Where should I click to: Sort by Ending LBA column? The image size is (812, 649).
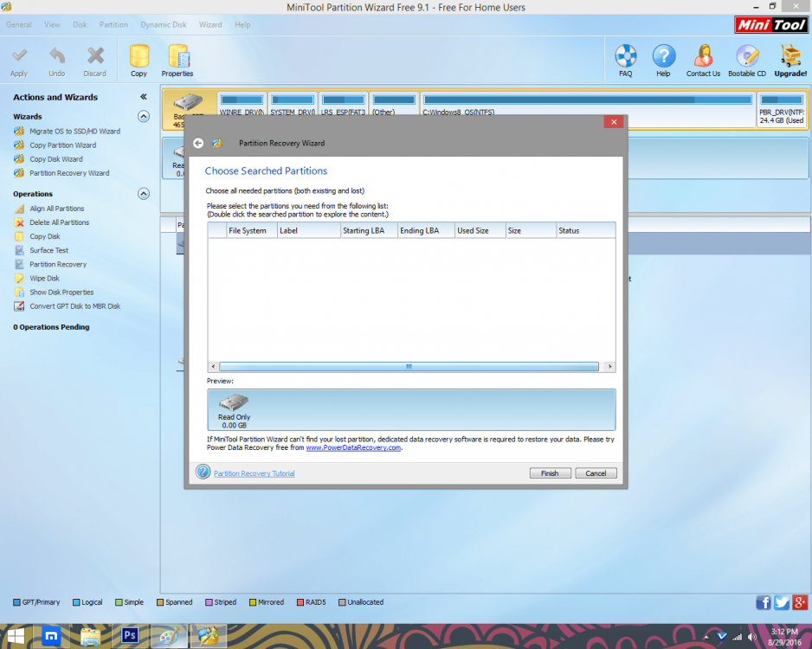[426, 231]
